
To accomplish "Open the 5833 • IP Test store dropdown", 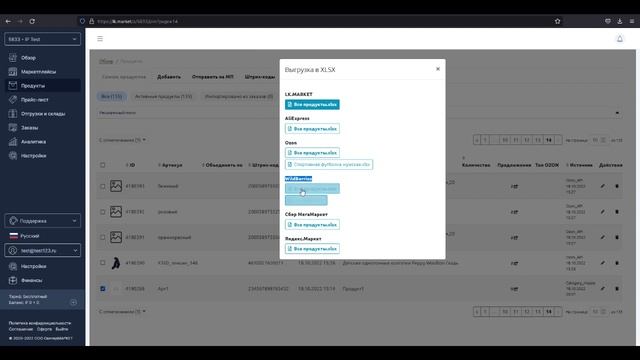I will [x=42, y=39].
